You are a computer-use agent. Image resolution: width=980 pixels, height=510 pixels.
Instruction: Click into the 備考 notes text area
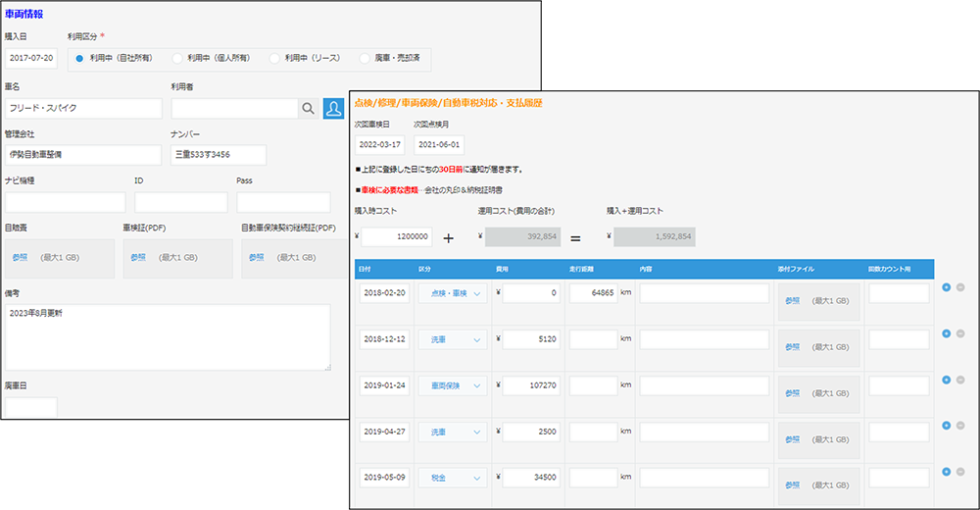click(x=167, y=336)
